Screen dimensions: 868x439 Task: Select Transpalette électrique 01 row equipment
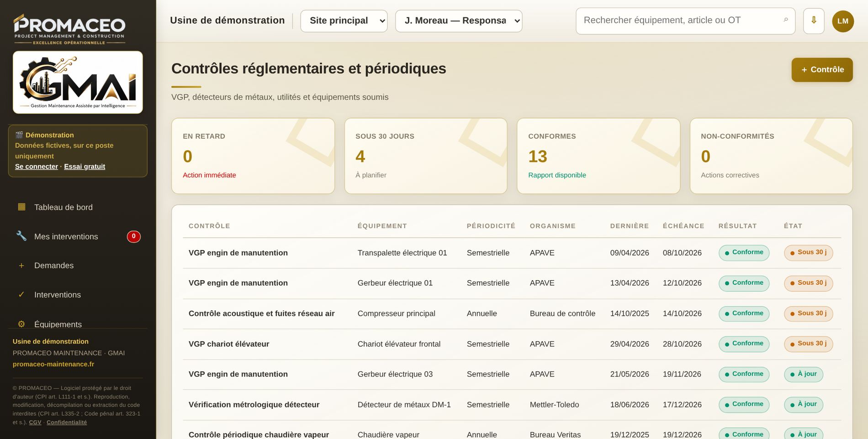tap(402, 253)
